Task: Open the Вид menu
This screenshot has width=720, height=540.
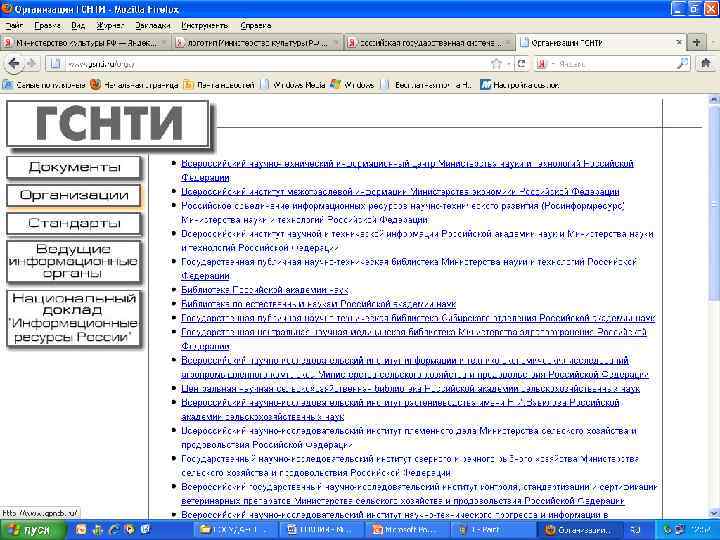Action: [79, 26]
